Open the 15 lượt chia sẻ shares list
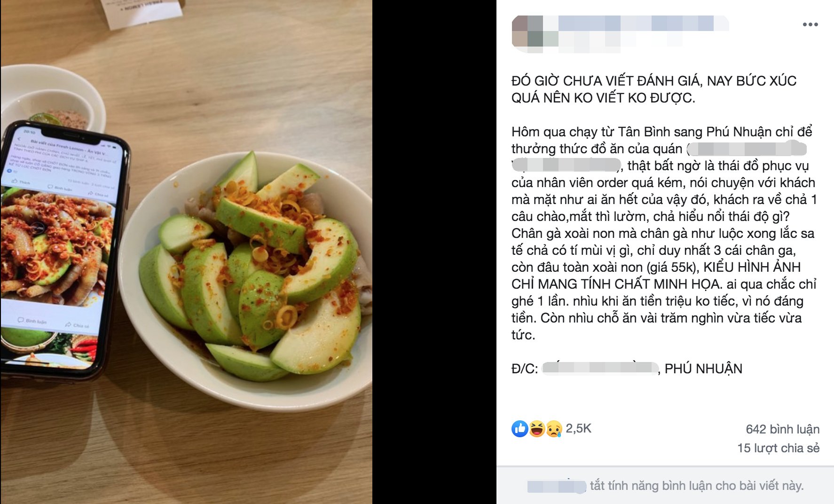This screenshot has width=834, height=504. 778,448
